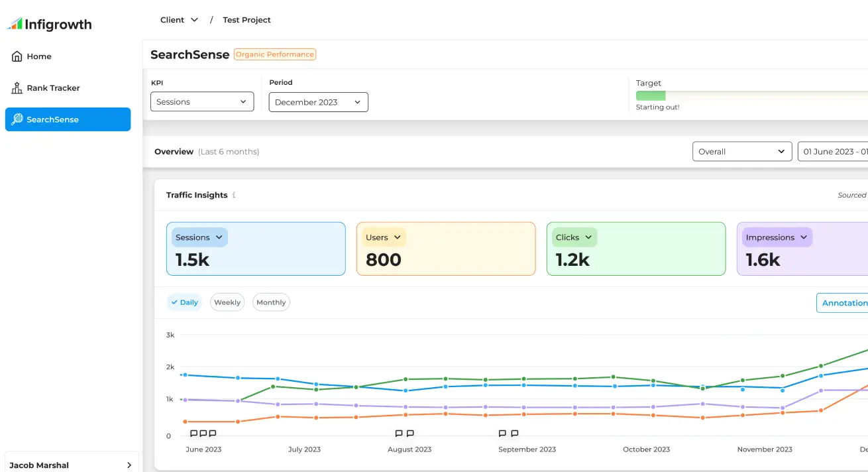This screenshot has height=472, width=868.
Task: Open the first annotation flag above August 2023
Action: point(399,433)
